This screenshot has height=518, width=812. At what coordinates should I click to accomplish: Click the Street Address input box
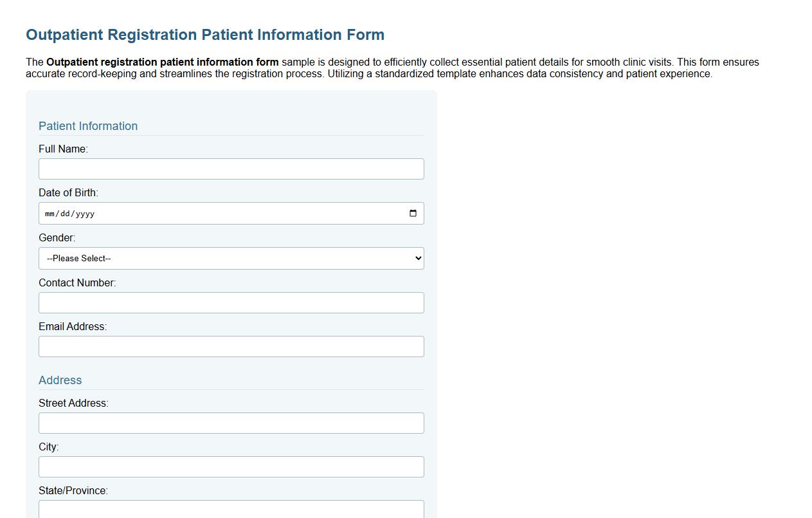231,423
